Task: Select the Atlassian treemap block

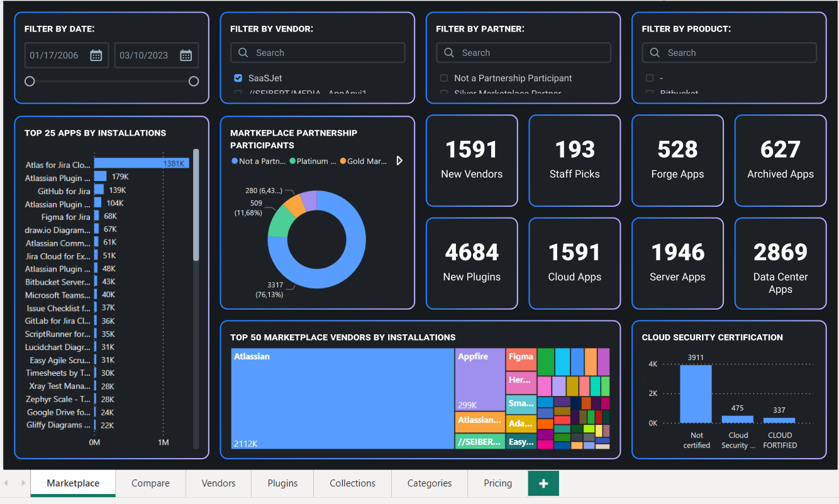Action: (343, 398)
